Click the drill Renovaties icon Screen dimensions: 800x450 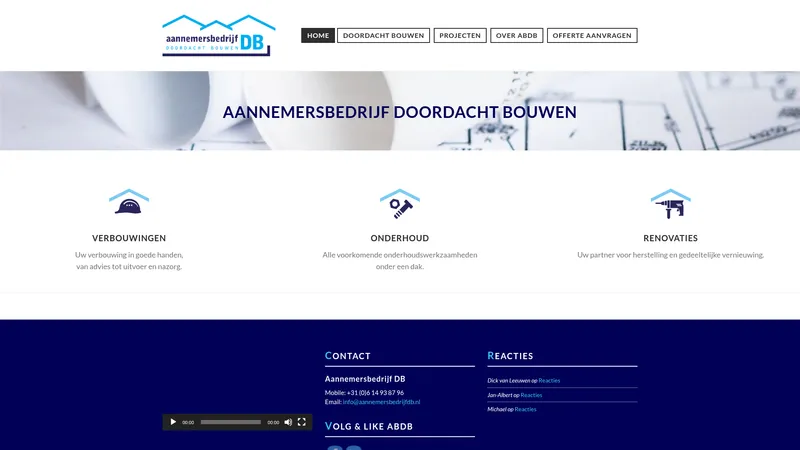670,203
